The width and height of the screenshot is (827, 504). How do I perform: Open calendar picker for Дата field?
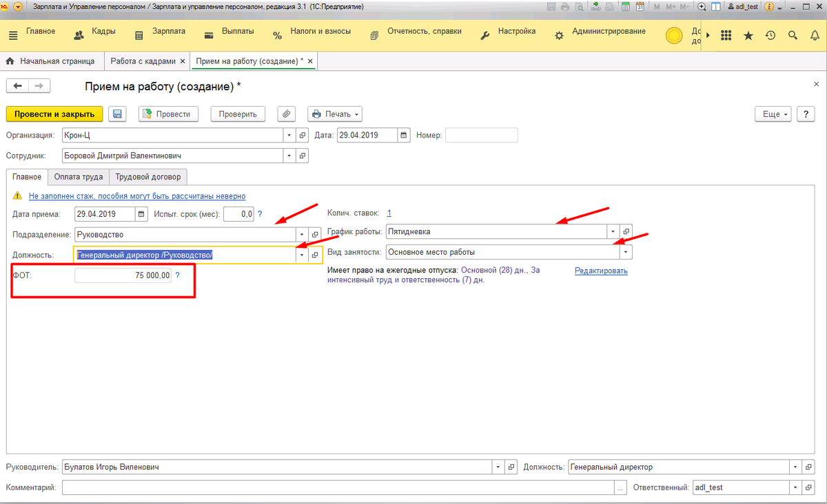pyautogui.click(x=404, y=135)
